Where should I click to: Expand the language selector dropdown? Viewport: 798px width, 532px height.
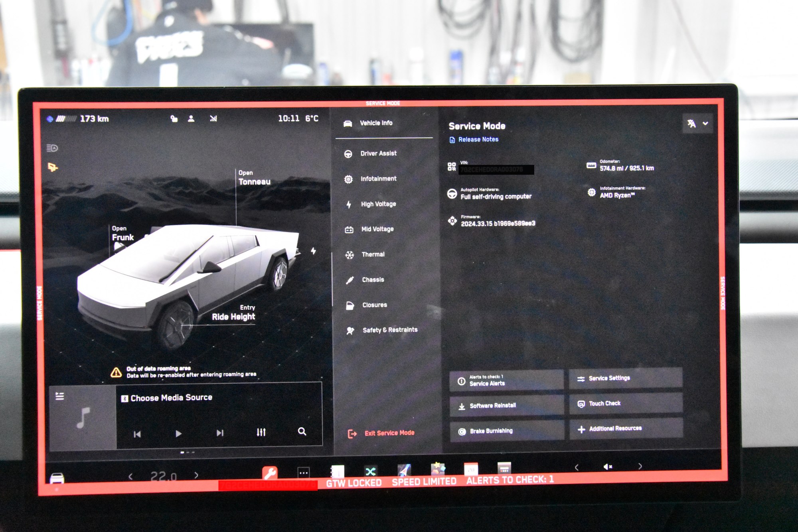coord(698,124)
